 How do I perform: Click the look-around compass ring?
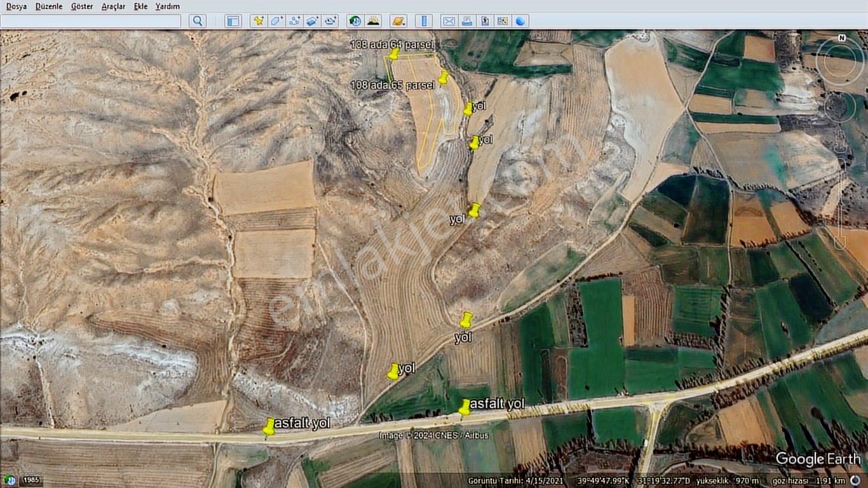click(840, 62)
